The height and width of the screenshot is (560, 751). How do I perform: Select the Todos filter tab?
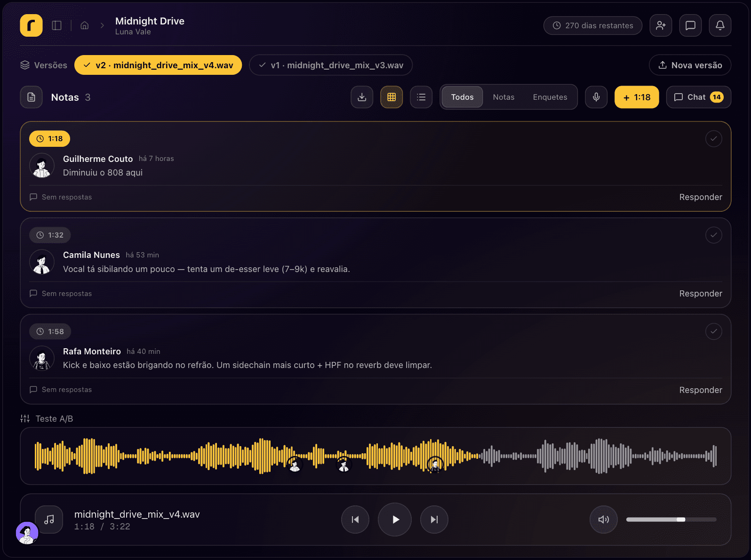point(462,97)
